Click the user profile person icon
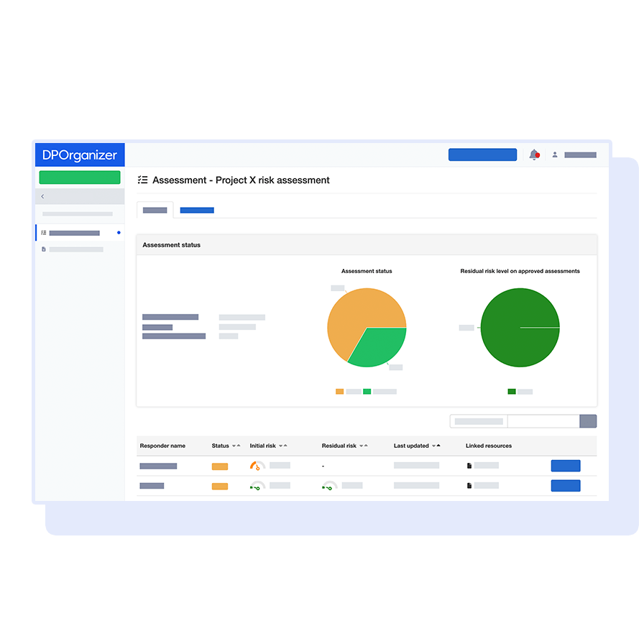The image size is (644, 644). [554, 155]
